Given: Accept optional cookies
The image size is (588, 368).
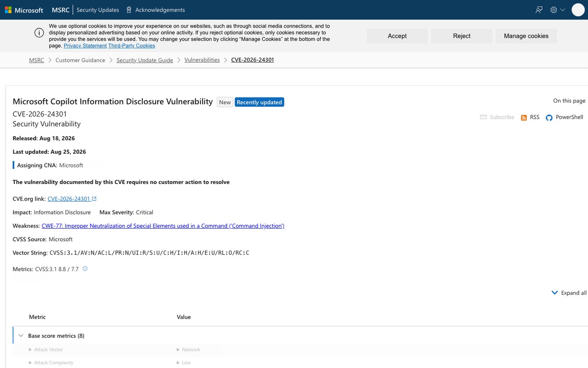Looking at the screenshot, I should [x=397, y=36].
